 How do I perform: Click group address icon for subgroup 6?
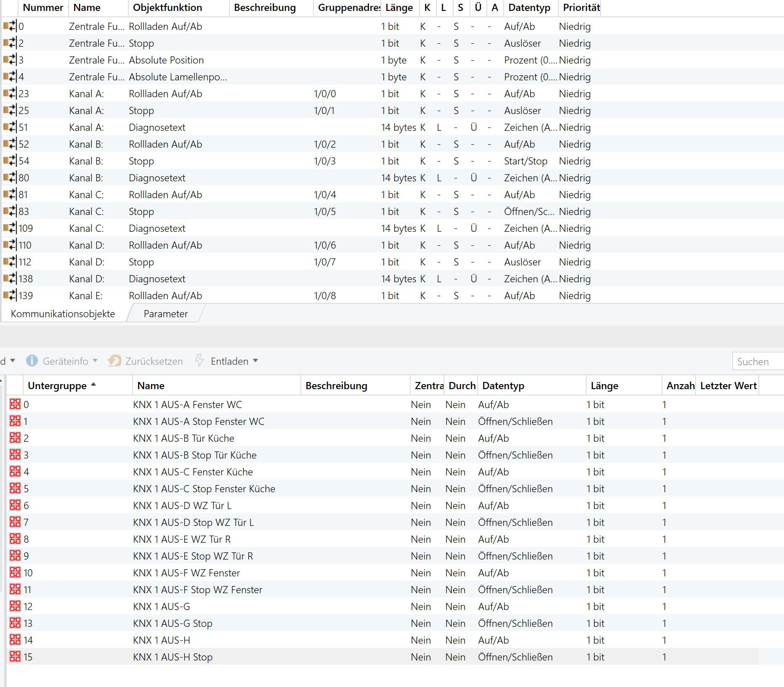coord(15,505)
